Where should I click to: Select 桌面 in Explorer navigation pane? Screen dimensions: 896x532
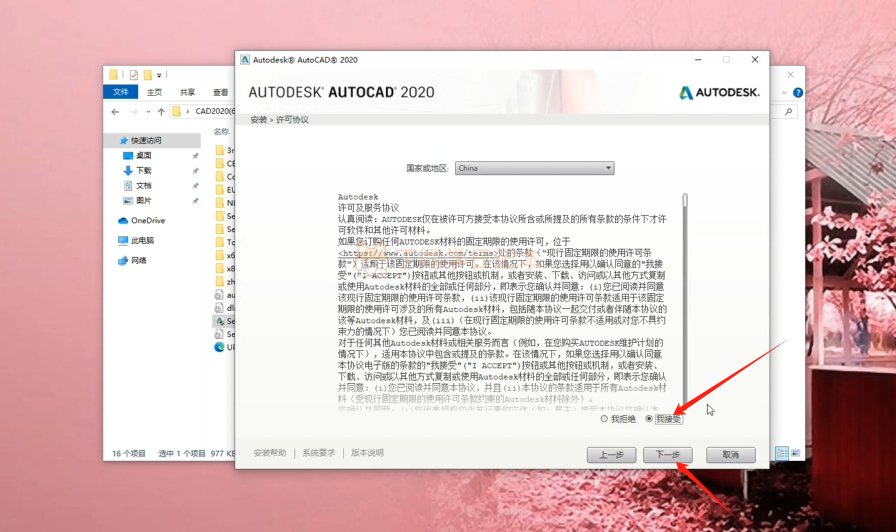pos(143,155)
